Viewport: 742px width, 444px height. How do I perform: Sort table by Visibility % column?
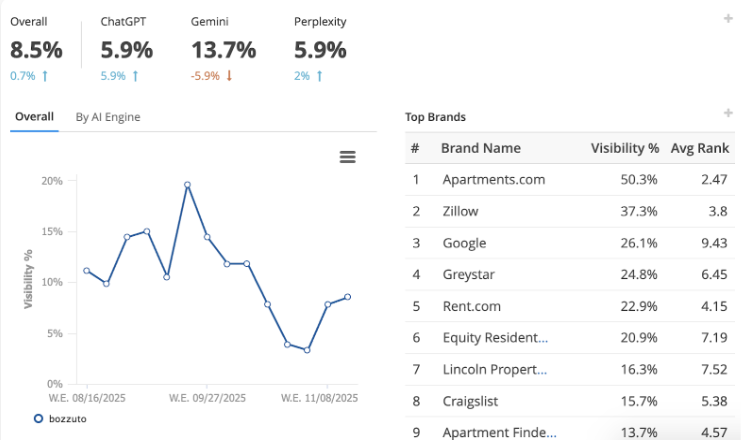point(624,148)
